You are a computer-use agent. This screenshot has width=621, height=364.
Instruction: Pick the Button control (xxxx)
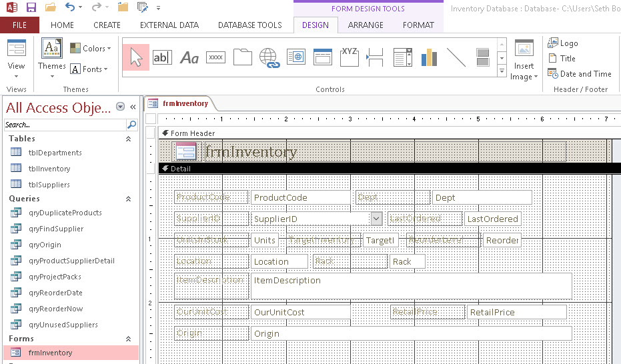tap(216, 57)
